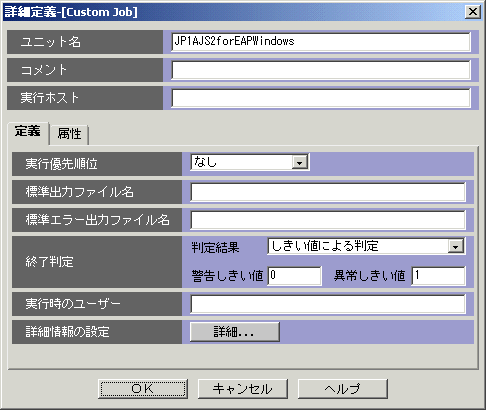Click the キャンセル button
This screenshot has width=486, height=410.
point(243,389)
